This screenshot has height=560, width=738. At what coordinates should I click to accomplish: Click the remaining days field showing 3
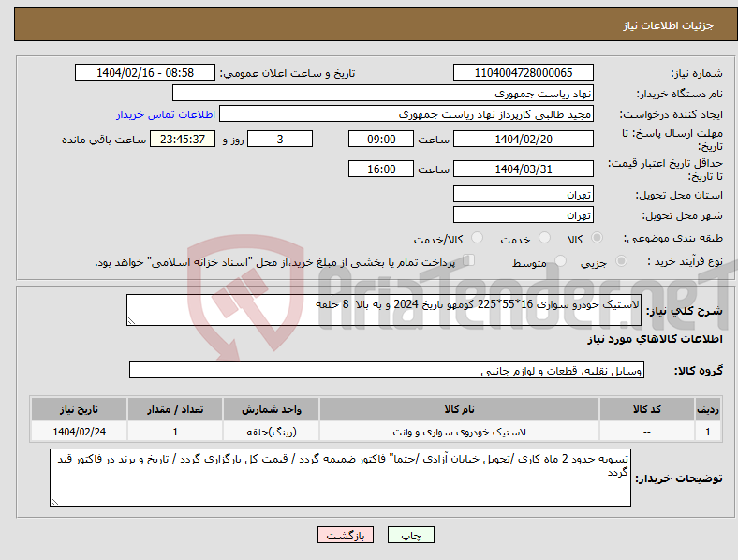tap(280, 139)
